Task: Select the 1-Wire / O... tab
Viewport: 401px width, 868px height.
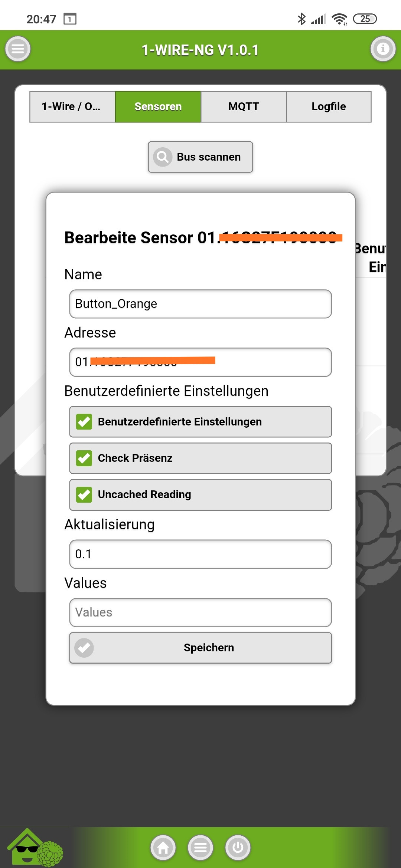Action: pyautogui.click(x=72, y=106)
